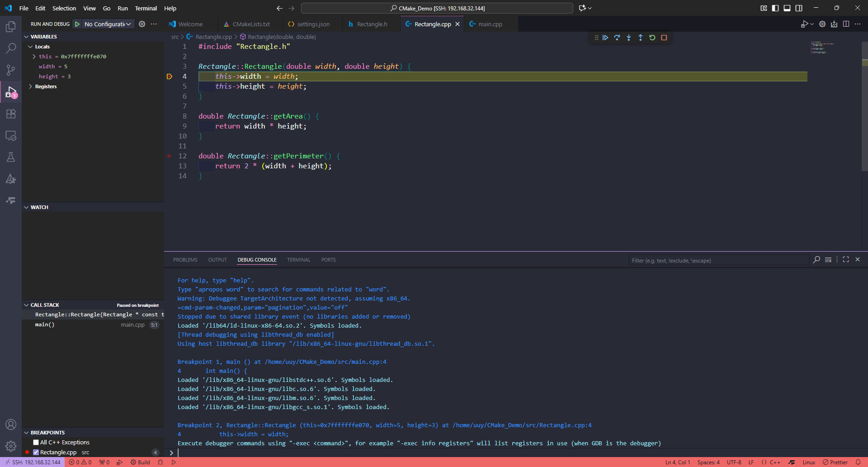The width and height of the screenshot is (868, 467).
Task: Click the Step Over debug button
Action: tap(617, 38)
